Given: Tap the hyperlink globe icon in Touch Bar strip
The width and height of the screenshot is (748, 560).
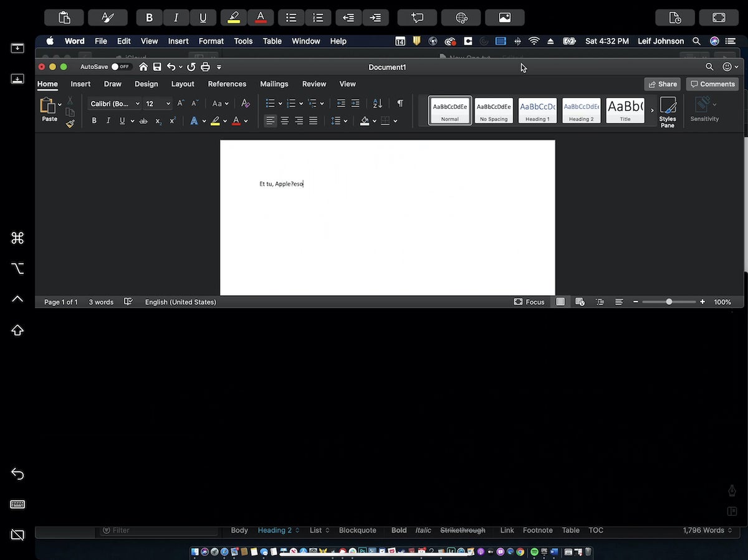Looking at the screenshot, I should point(461,17).
